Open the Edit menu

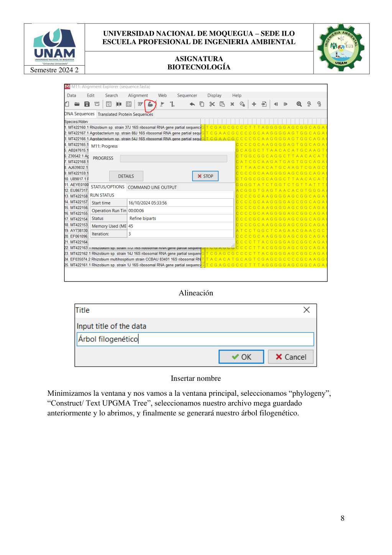click(x=91, y=96)
